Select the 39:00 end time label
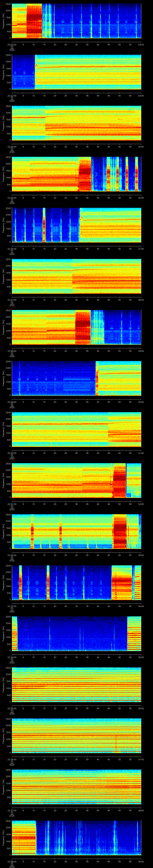The image size is (153, 868). 141,861
